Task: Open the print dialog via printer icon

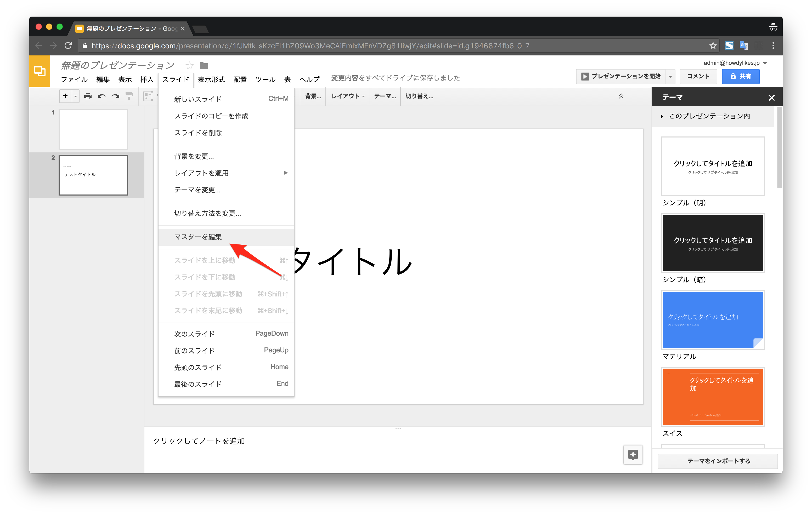Action: click(88, 96)
